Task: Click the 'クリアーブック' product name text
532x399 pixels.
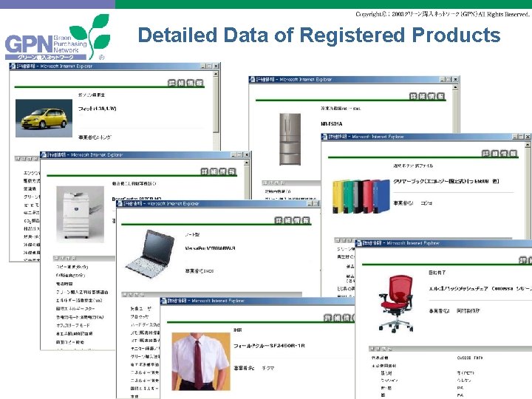Action: (x=446, y=181)
